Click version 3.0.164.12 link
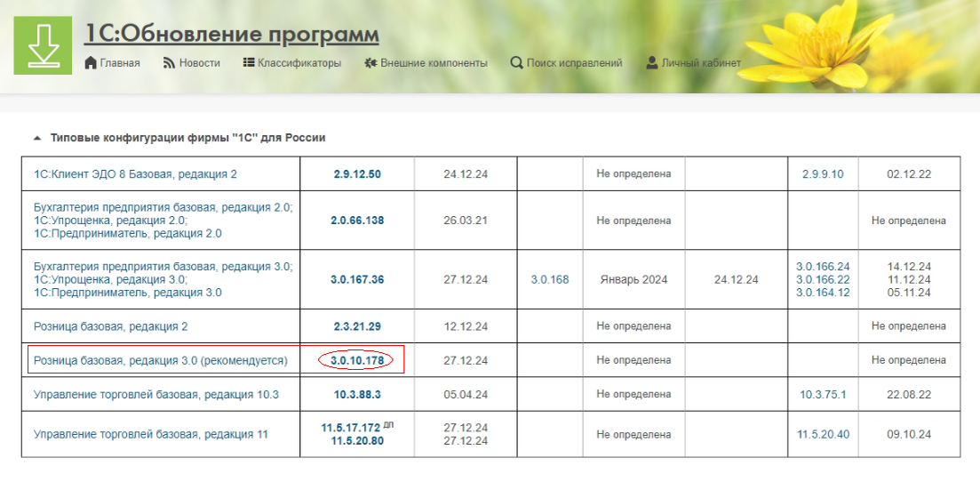 pos(823,293)
